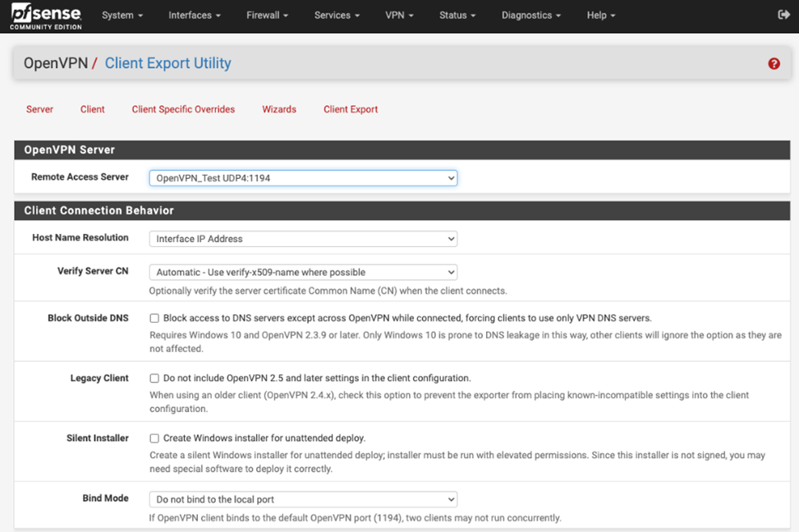799x532 pixels.
Task: Click text 'Block access to DNS servers except across OpenVPN'
Action: coord(276,318)
